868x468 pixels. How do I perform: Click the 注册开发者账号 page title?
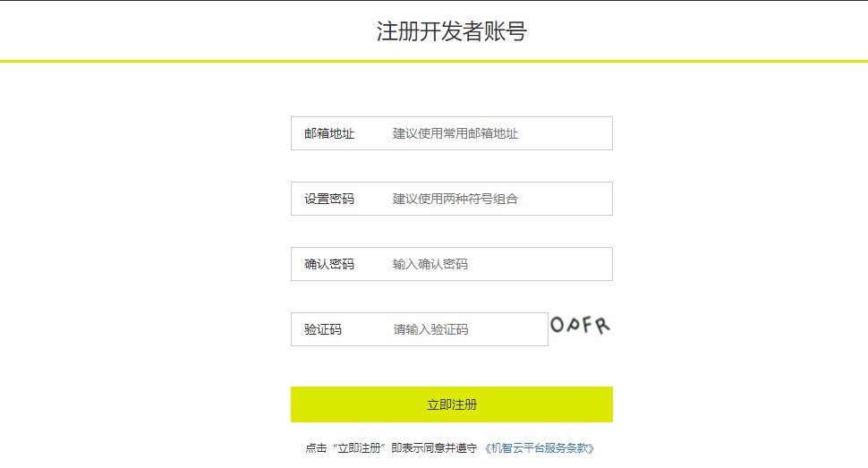click(451, 32)
